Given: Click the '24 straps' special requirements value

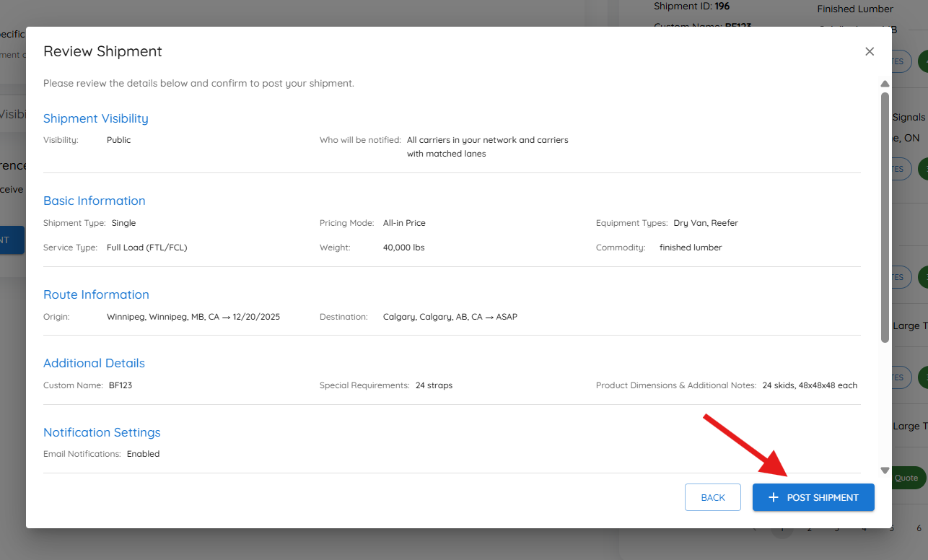Looking at the screenshot, I should tap(434, 385).
